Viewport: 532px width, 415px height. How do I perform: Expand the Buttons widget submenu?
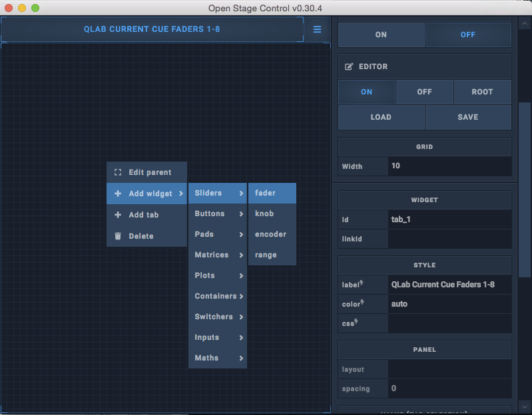click(x=217, y=213)
